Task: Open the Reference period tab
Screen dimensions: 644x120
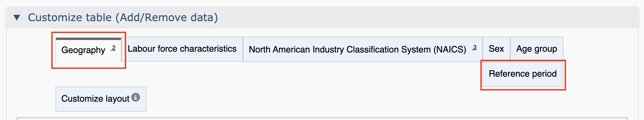Action: pyautogui.click(x=523, y=74)
